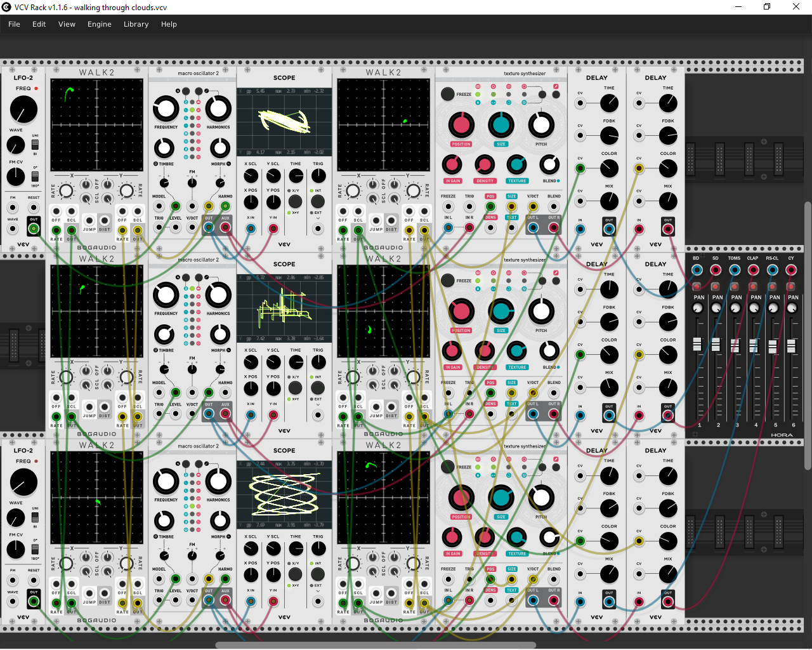Image resolution: width=812 pixels, height=650 pixels.
Task: Click OUT R jack on top texture synthesizer
Action: click(554, 227)
